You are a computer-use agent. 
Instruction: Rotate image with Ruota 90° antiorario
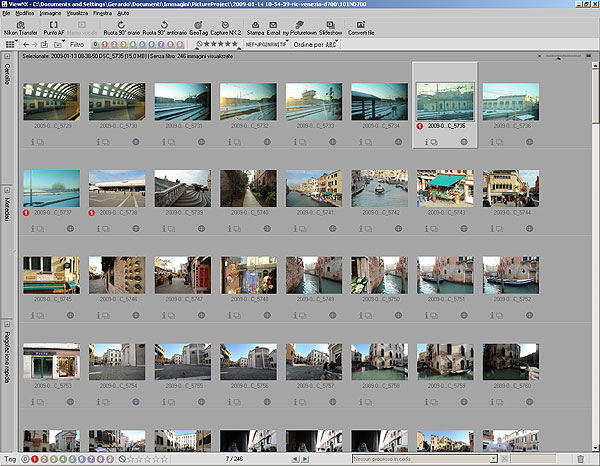point(163,27)
